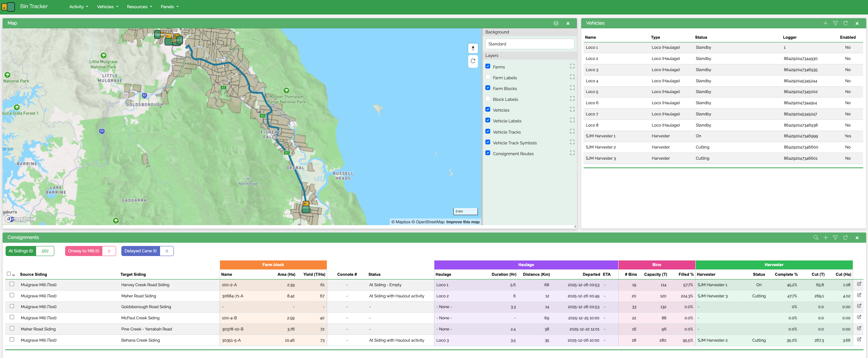The width and height of the screenshot is (868, 358).
Task: Edit the Harvey Creek Road Siding consignment
Action: pos(859,284)
